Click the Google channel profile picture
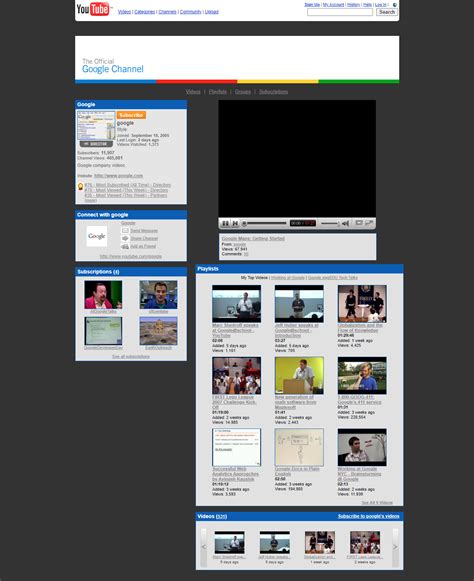 (x=96, y=126)
